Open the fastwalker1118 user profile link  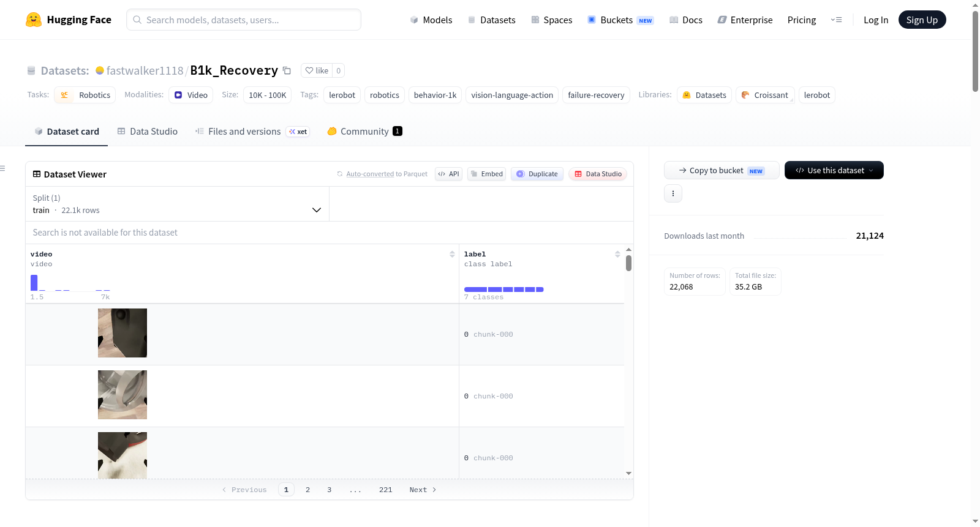coord(145,70)
